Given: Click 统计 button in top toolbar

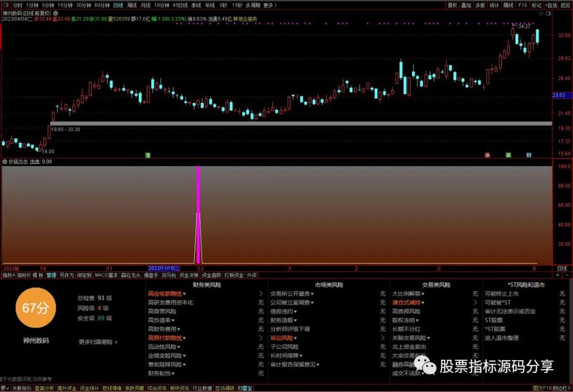Looking at the screenshot, I should tap(494, 5).
